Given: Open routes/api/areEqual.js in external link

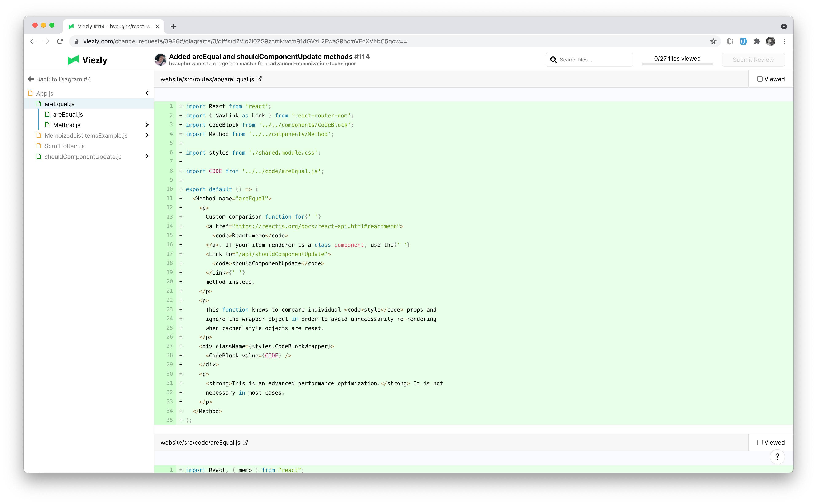Looking at the screenshot, I should (259, 79).
